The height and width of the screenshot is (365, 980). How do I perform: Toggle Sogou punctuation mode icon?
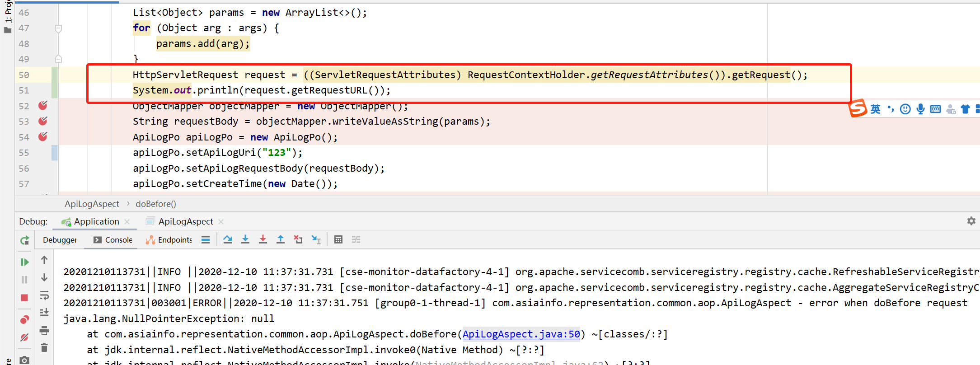(891, 109)
